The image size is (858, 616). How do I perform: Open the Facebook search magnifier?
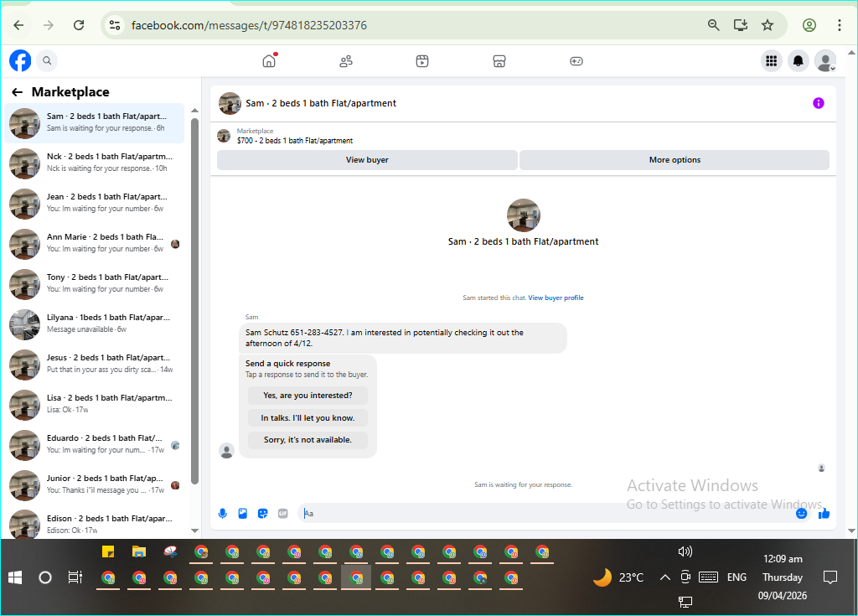point(47,61)
